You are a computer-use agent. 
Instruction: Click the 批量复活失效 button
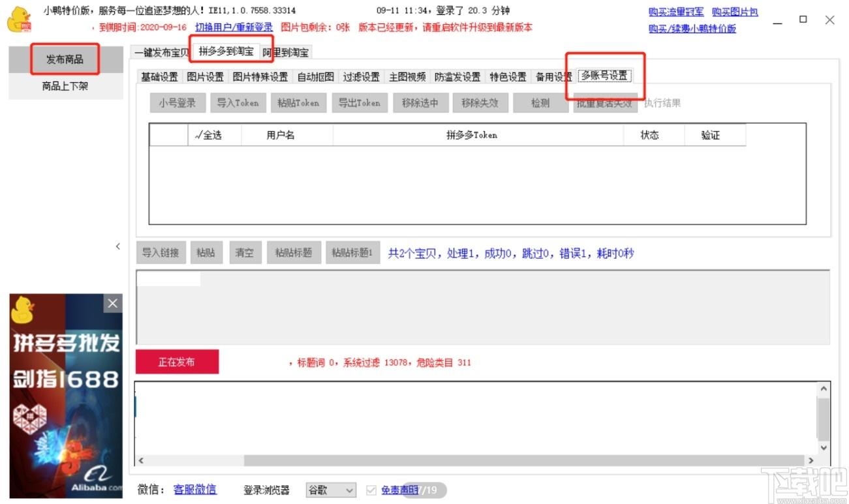pyautogui.click(x=604, y=103)
